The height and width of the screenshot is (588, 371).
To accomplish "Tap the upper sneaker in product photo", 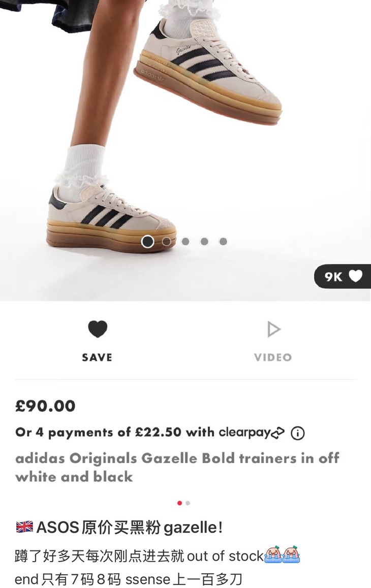I will [208, 71].
